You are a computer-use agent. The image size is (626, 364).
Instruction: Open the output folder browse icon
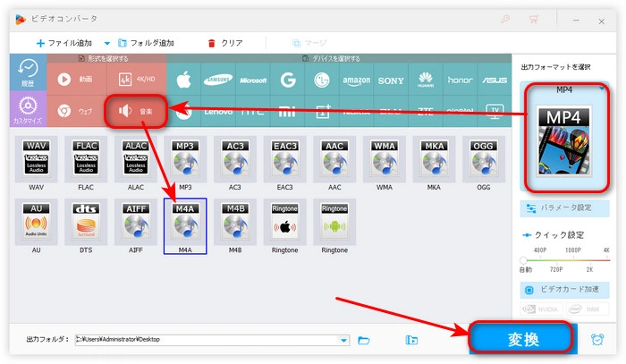(364, 340)
